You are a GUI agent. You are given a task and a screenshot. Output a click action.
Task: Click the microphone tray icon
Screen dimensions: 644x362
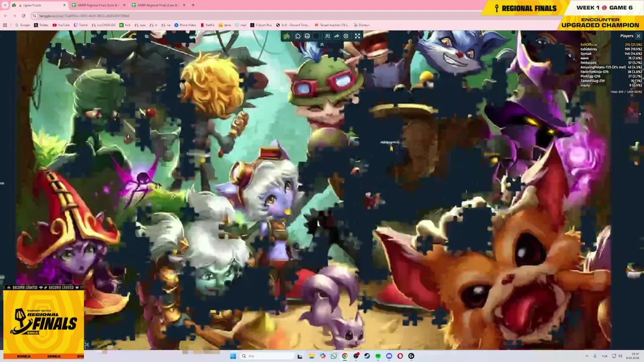(x=595, y=356)
